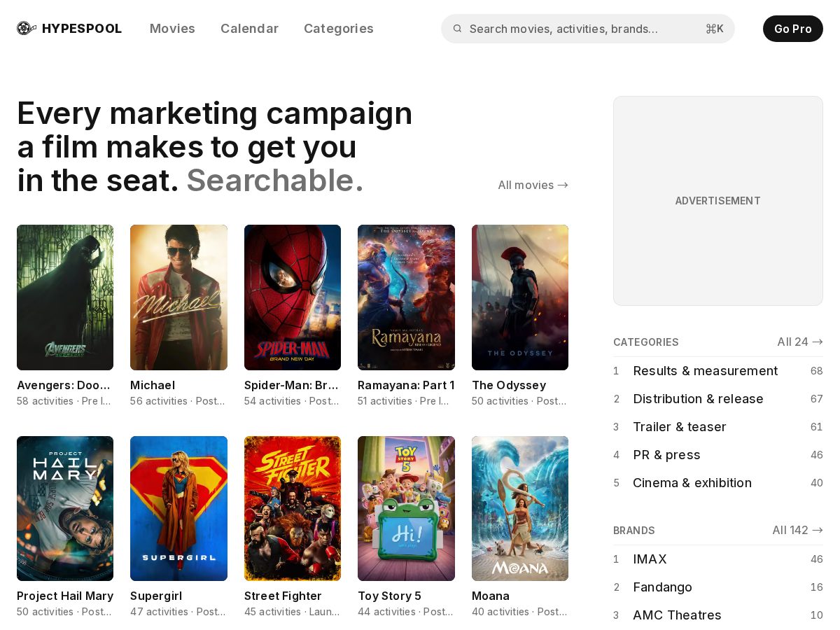Viewport: 840px width, 630px height.
Task: Click the 'Street Fighter' title text
Action: pyautogui.click(x=283, y=596)
